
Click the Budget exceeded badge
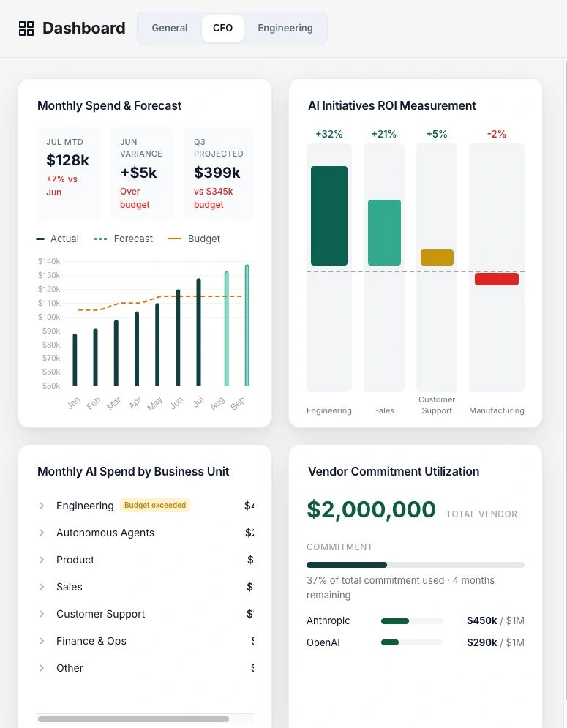point(155,505)
